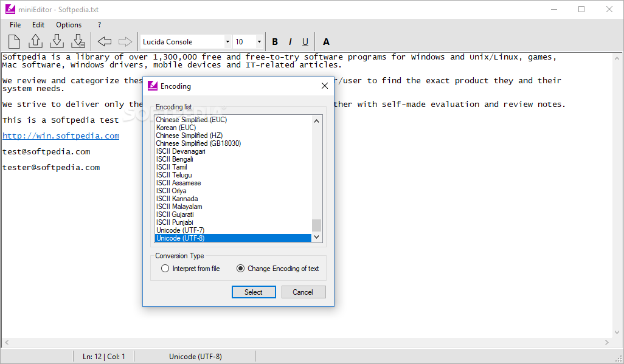Select Interpret from file radio option
The width and height of the screenshot is (624, 364).
pos(190,269)
